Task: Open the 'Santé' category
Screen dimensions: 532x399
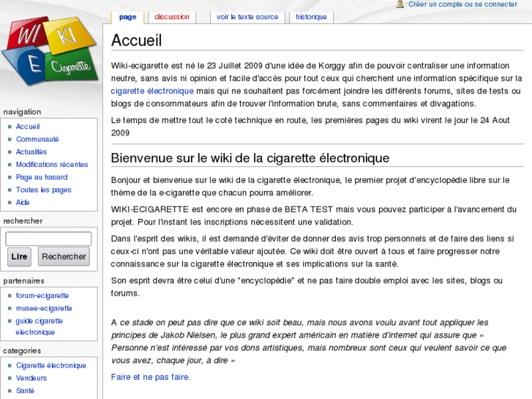Action: tap(25, 390)
